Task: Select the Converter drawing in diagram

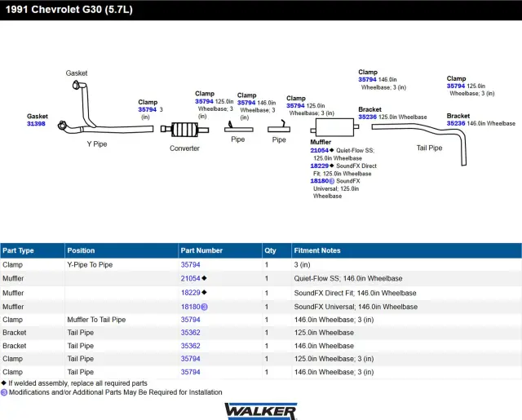Action: click(185, 130)
